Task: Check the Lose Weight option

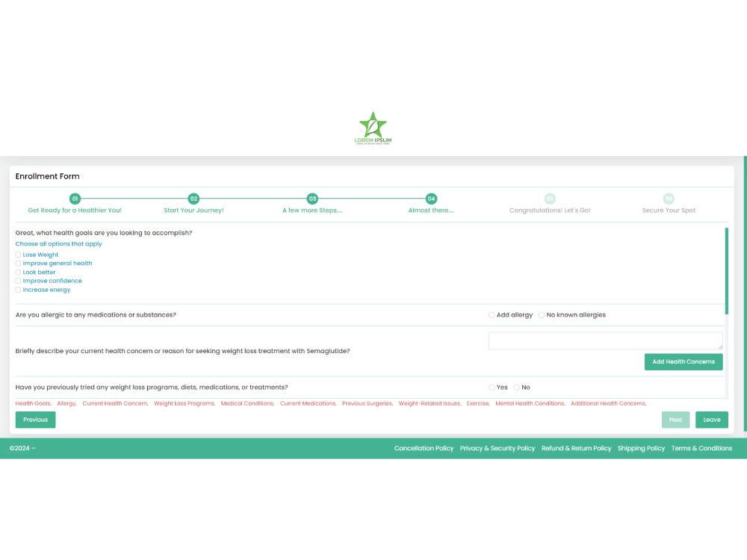Action: tap(18, 255)
